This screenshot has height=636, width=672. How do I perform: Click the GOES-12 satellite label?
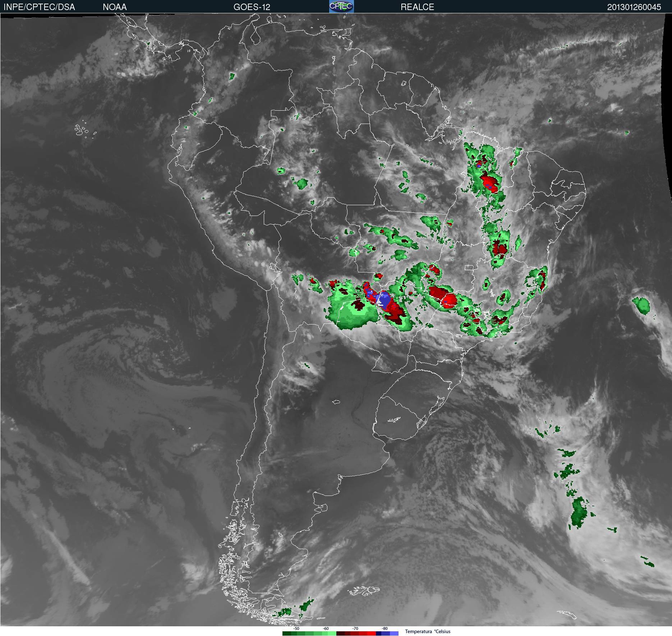[252, 7]
